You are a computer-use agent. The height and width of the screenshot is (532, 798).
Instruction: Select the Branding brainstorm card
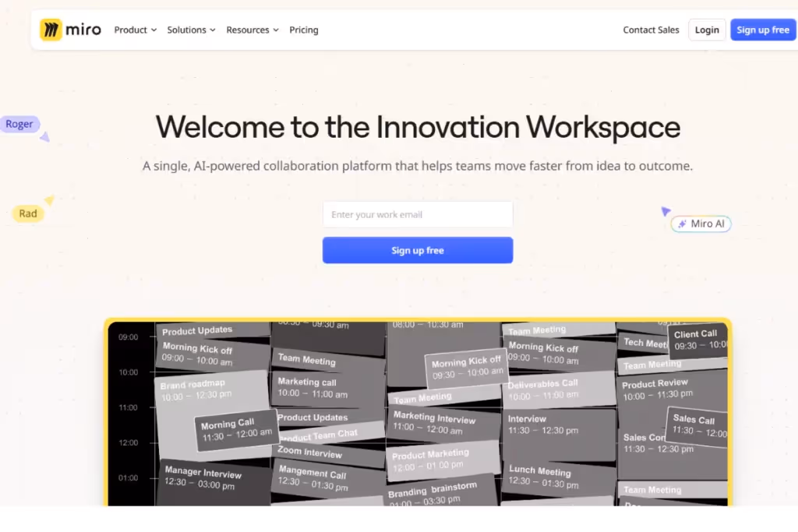coord(441,491)
